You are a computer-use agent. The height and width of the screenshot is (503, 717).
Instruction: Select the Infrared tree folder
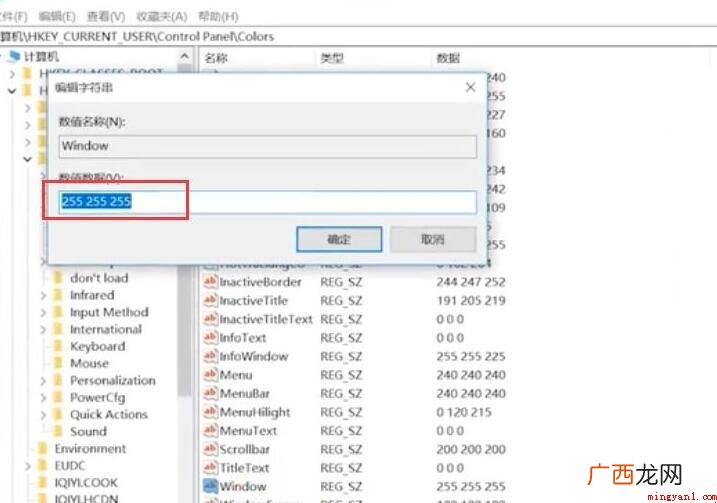pyautogui.click(x=92, y=295)
